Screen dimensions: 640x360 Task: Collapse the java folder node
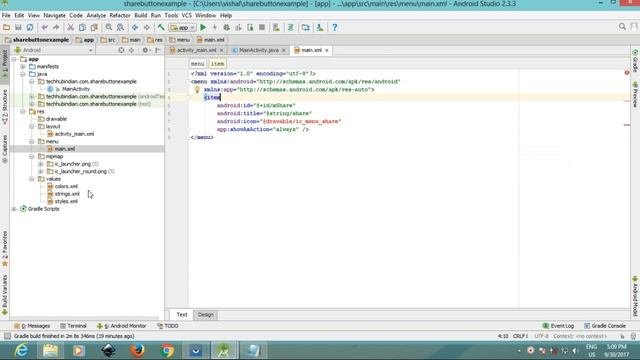pyautogui.click(x=23, y=74)
